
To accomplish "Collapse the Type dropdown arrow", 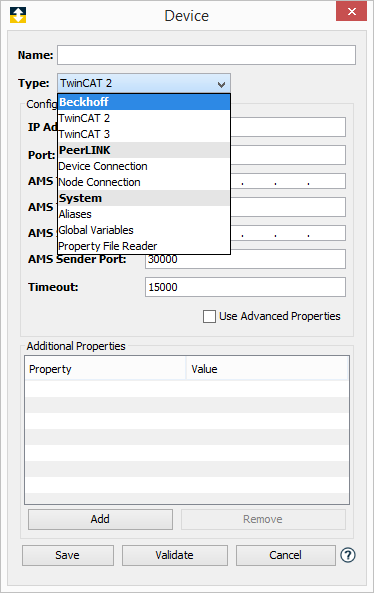I will pyautogui.click(x=221, y=84).
